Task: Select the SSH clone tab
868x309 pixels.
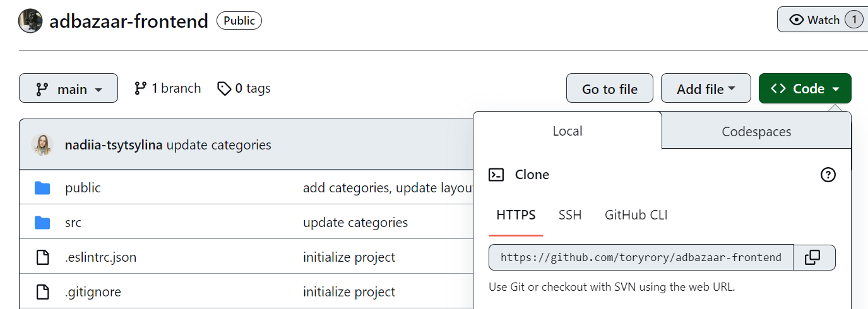Action: pyautogui.click(x=570, y=215)
